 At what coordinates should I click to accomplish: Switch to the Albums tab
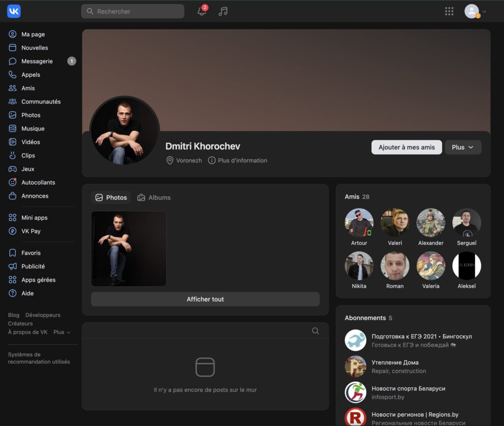point(154,197)
